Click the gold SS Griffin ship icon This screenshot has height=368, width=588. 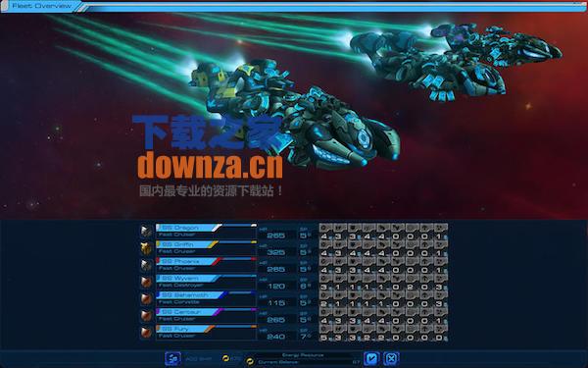click(x=146, y=248)
